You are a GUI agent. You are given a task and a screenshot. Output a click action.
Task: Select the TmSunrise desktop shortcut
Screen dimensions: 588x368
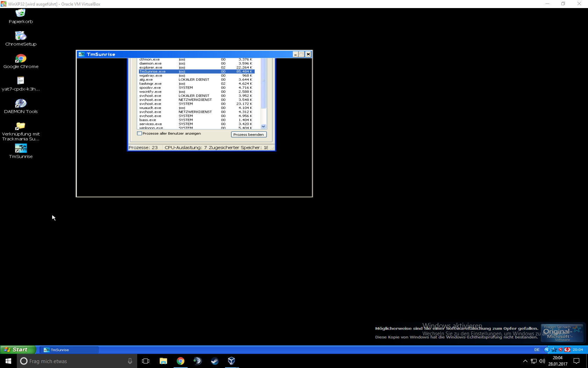click(21, 151)
